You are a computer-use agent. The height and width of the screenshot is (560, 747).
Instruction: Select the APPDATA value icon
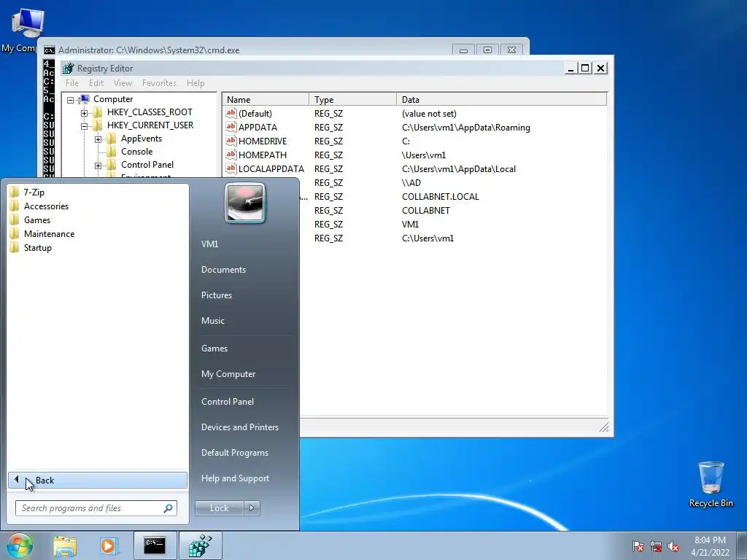click(x=231, y=127)
